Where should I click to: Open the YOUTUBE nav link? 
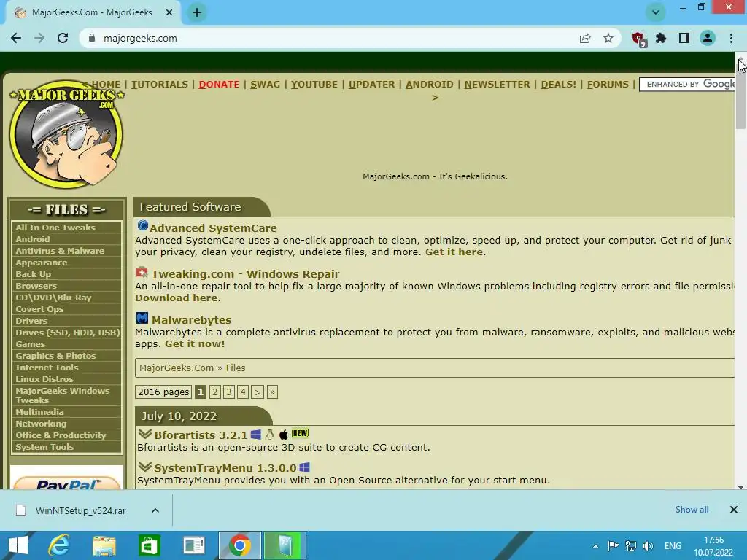point(314,85)
